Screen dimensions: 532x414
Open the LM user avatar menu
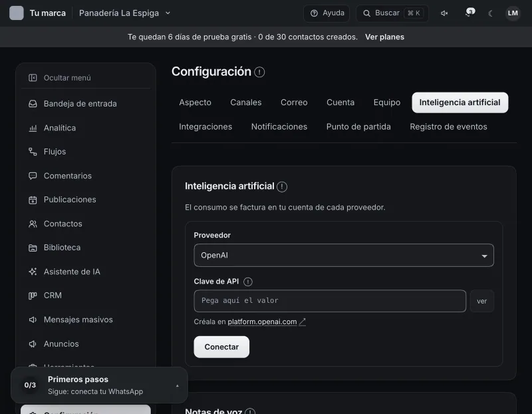click(x=513, y=13)
